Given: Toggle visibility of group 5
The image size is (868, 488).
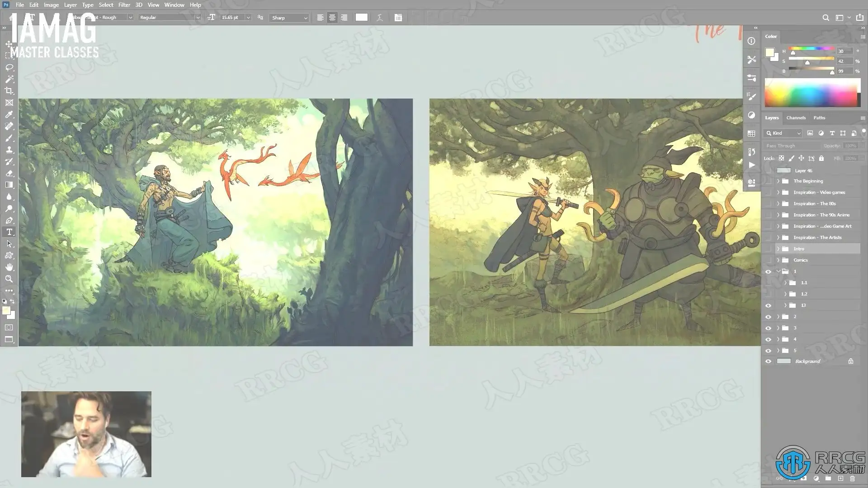Looking at the screenshot, I should click(x=768, y=351).
